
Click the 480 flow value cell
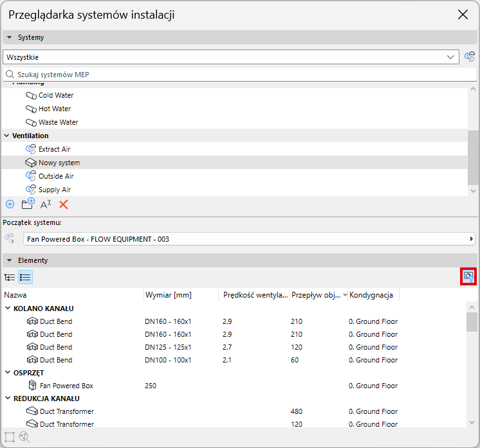[x=297, y=411]
